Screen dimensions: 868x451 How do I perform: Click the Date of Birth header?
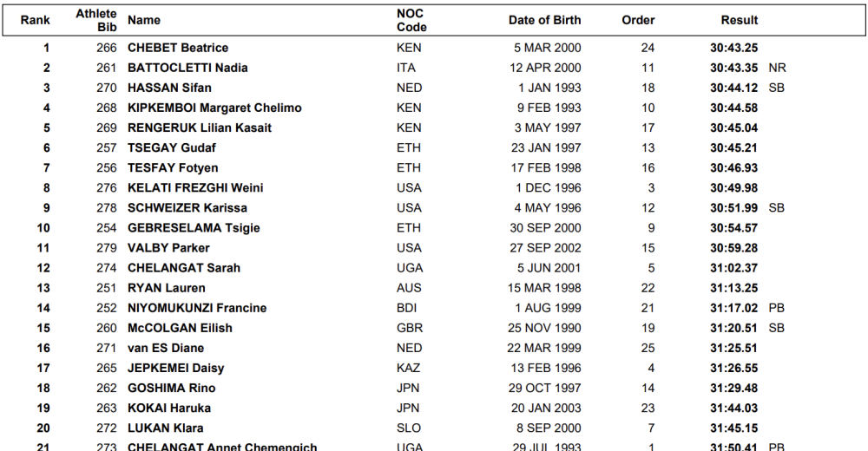545,20
